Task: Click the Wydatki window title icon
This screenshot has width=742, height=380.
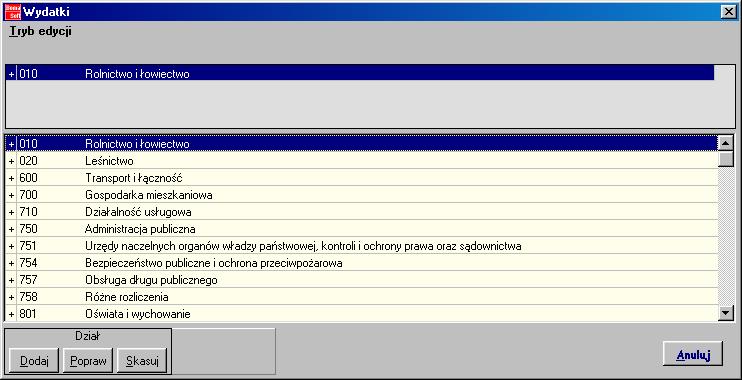Action: (x=13, y=12)
